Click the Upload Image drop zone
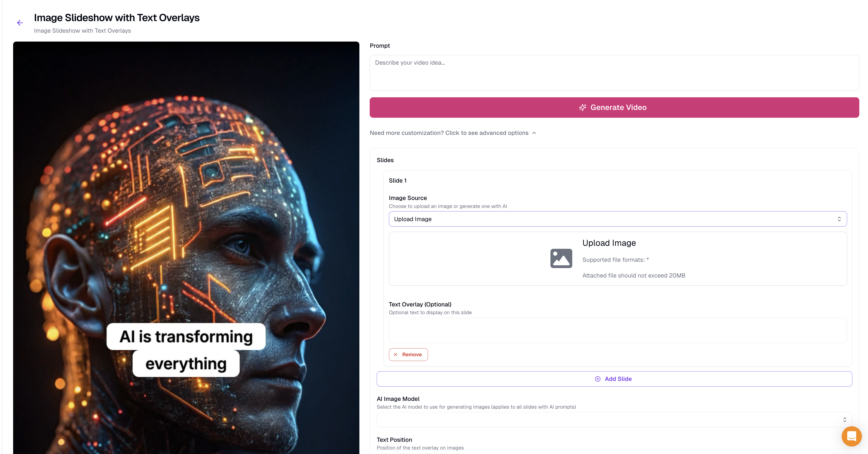The image size is (868, 454). coord(618,258)
